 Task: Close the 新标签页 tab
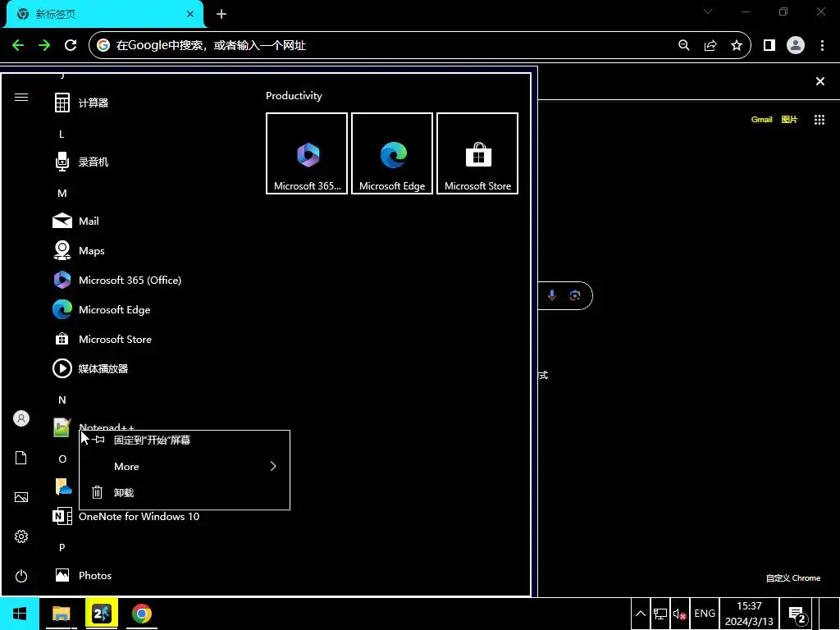pyautogui.click(x=190, y=14)
